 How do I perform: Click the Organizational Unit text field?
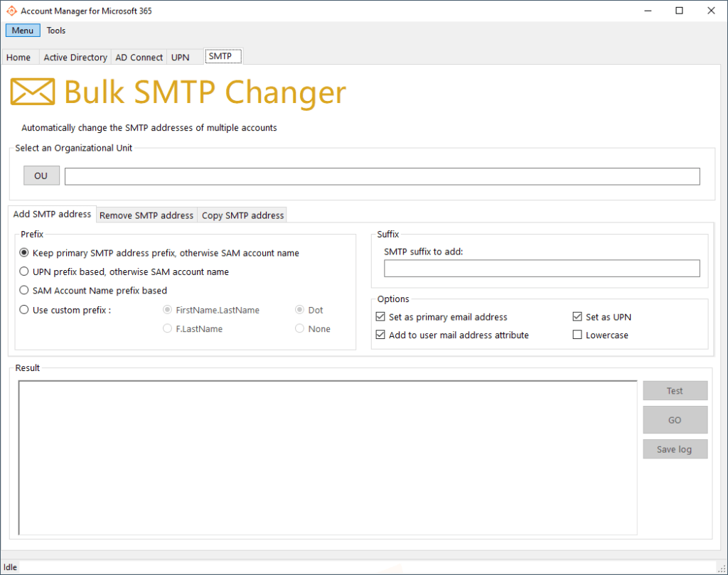[x=382, y=176]
